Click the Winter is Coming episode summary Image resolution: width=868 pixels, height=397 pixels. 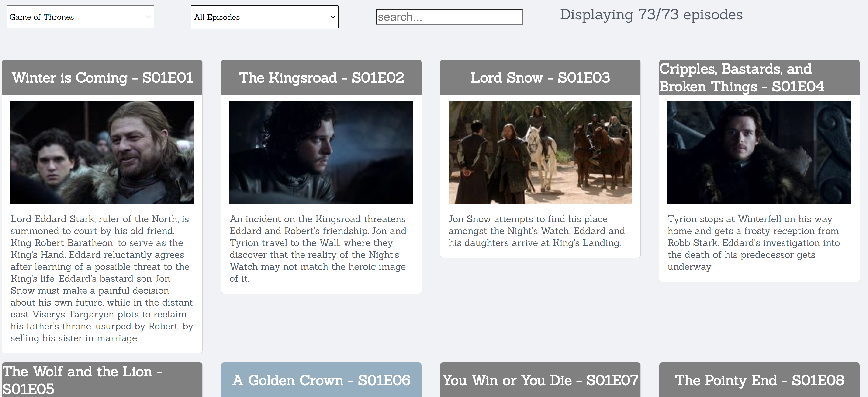(x=102, y=279)
